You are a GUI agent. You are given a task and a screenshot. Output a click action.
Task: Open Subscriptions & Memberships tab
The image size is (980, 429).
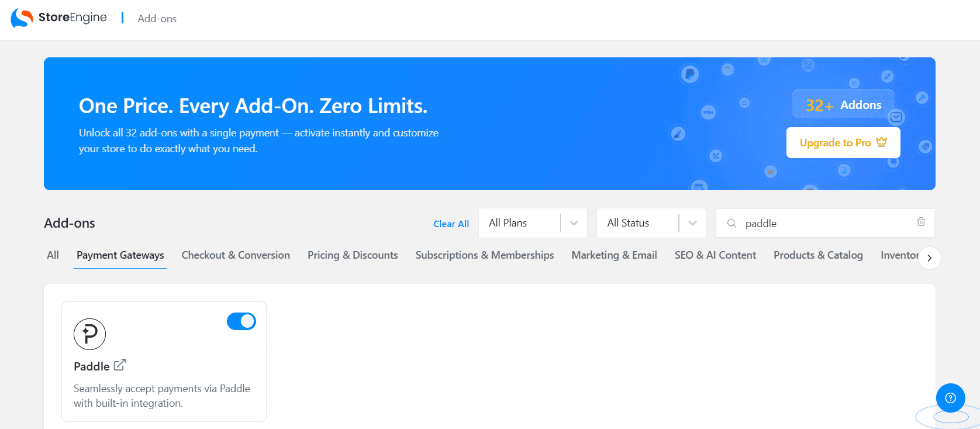point(485,255)
